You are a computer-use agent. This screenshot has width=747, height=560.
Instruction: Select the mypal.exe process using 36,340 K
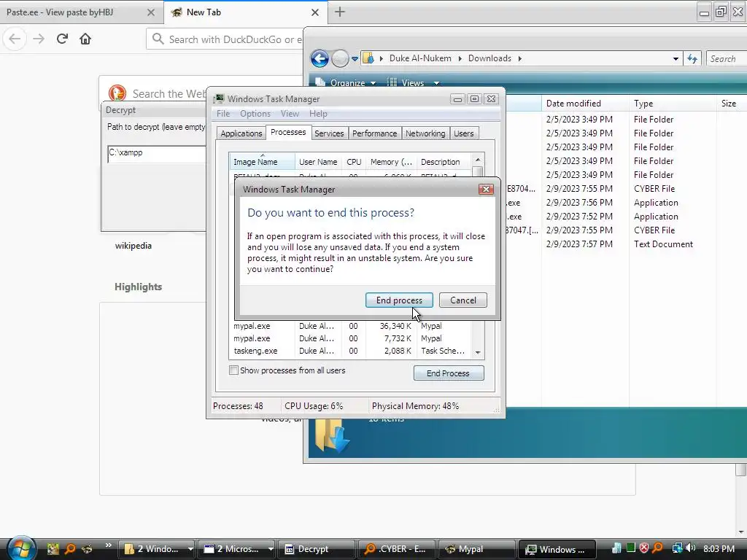click(x=350, y=326)
